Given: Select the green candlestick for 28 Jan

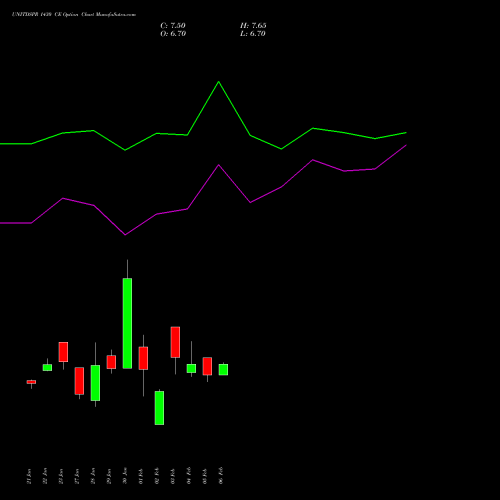Looking at the screenshot, I should 95,383.
